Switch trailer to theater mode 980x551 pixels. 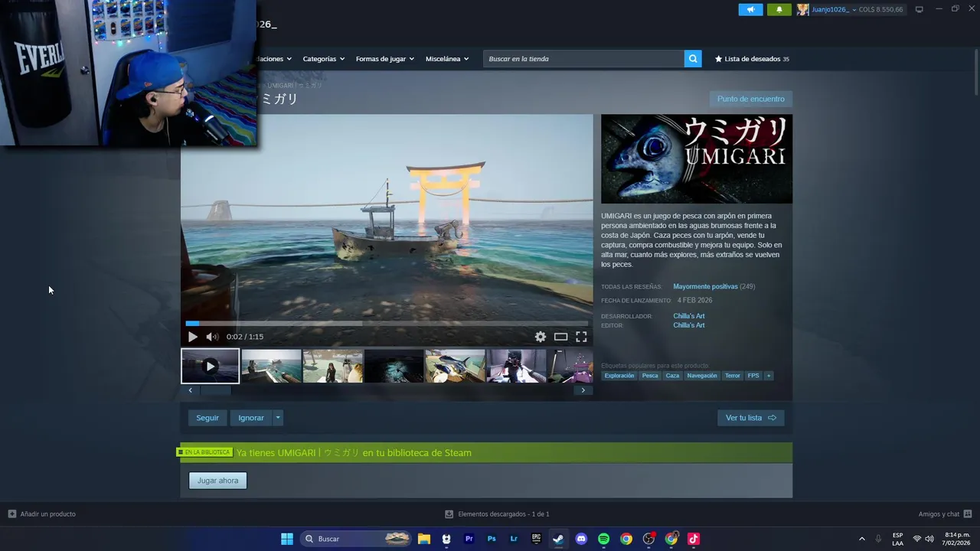point(560,337)
